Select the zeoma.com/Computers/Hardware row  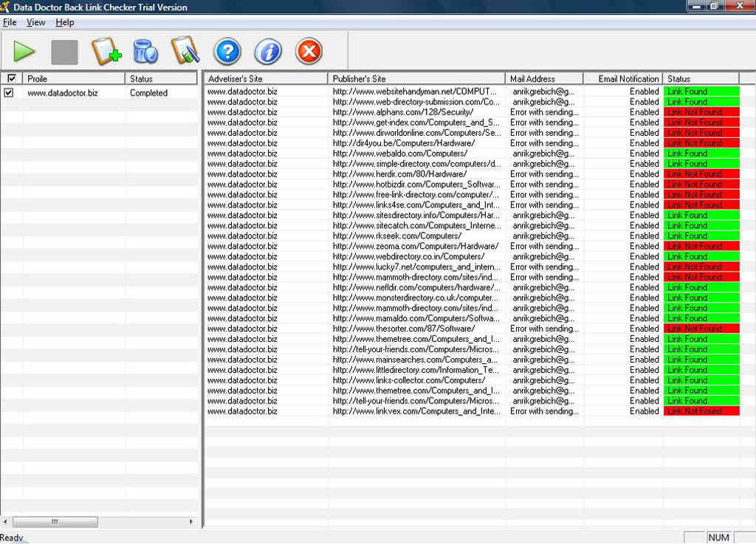click(472, 246)
